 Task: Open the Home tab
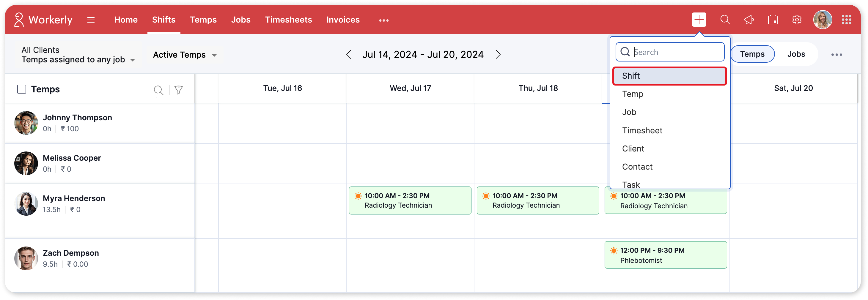point(126,20)
